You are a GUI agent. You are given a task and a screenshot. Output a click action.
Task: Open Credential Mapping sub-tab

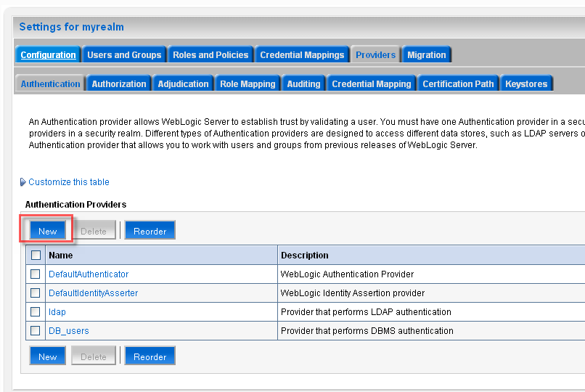pyautogui.click(x=372, y=84)
